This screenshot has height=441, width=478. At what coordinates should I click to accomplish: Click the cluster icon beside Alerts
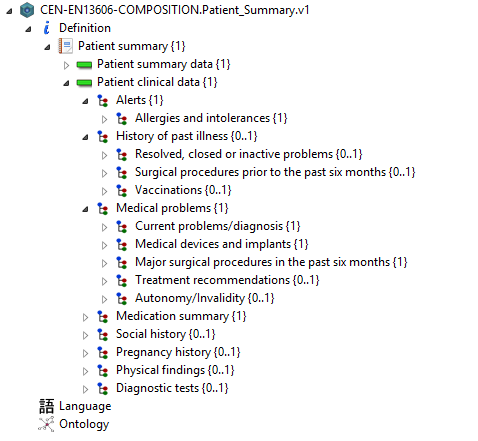pos(103,100)
